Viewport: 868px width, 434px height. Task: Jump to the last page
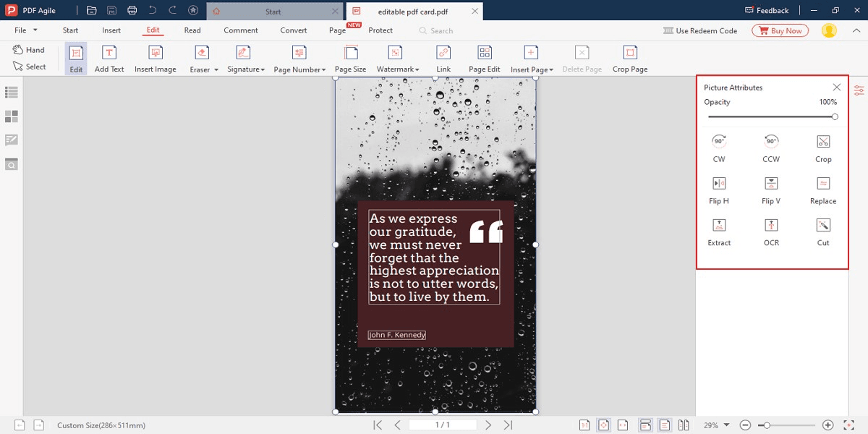tap(508, 425)
